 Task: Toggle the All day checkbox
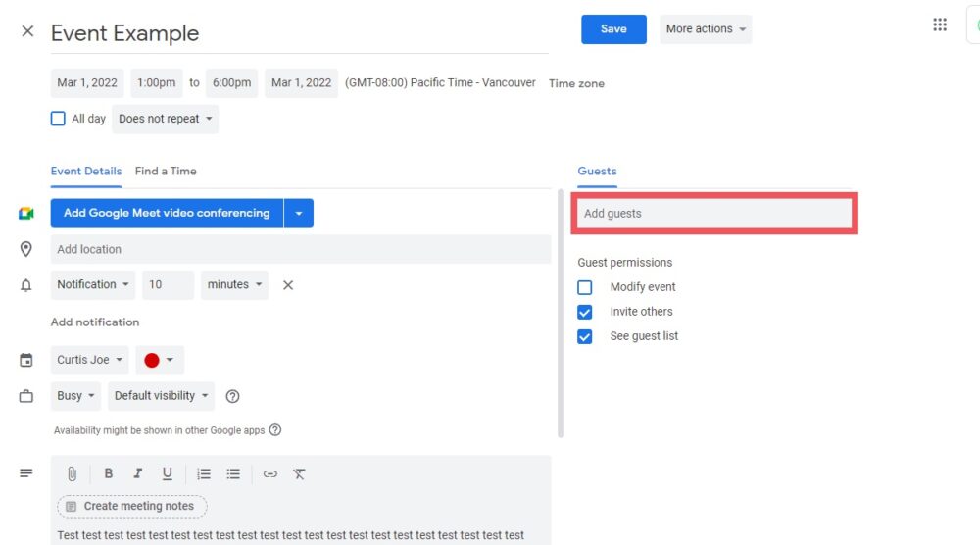click(58, 119)
